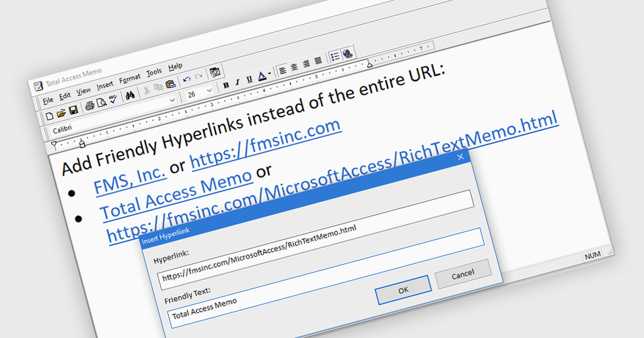
Task: Open print preview from the toolbar
Action: [101, 102]
